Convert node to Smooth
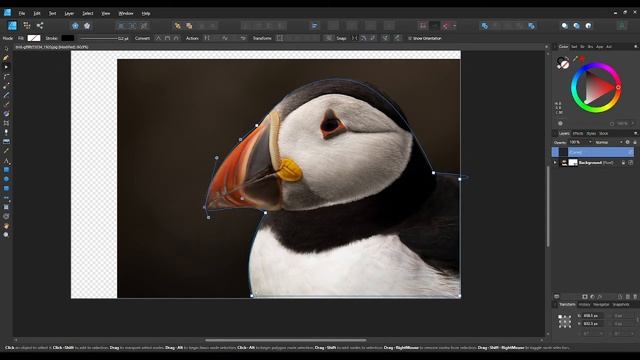Screen dimensions: 640x360 (167, 38)
